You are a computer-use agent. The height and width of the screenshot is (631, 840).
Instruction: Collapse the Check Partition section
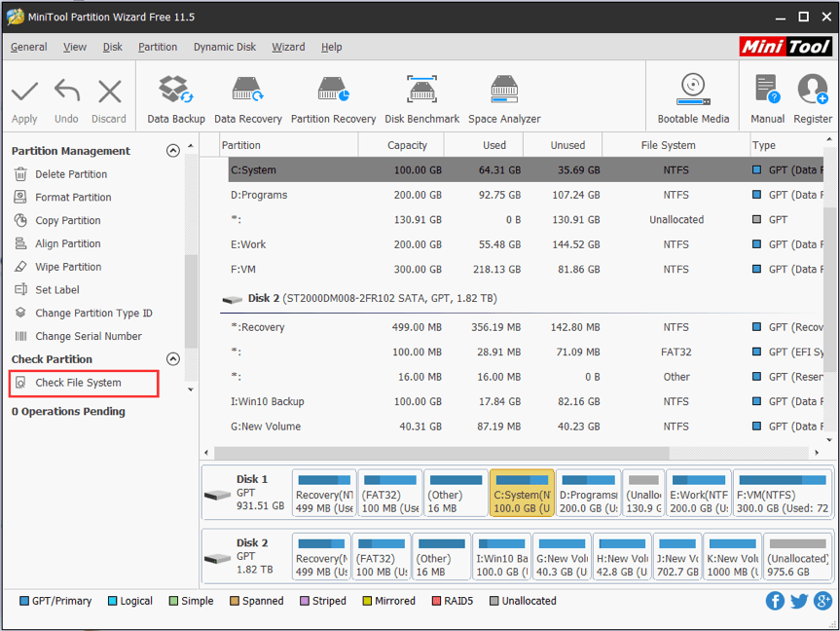click(173, 358)
